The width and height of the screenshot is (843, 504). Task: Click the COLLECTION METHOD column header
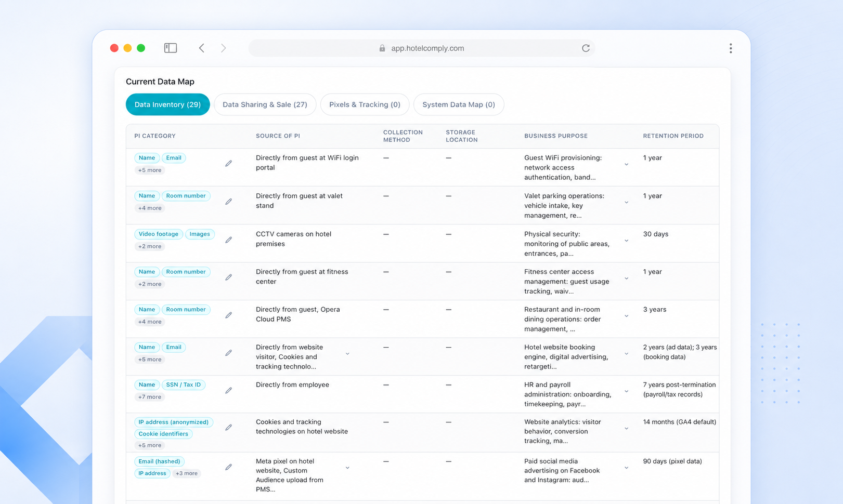pos(403,136)
